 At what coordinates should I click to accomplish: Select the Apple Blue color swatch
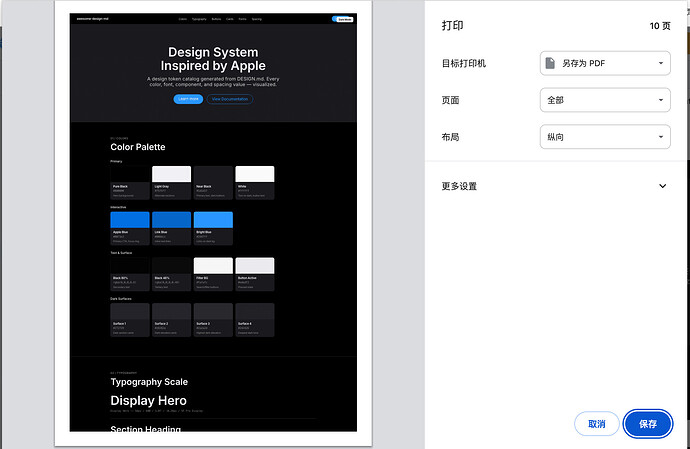coord(130,228)
